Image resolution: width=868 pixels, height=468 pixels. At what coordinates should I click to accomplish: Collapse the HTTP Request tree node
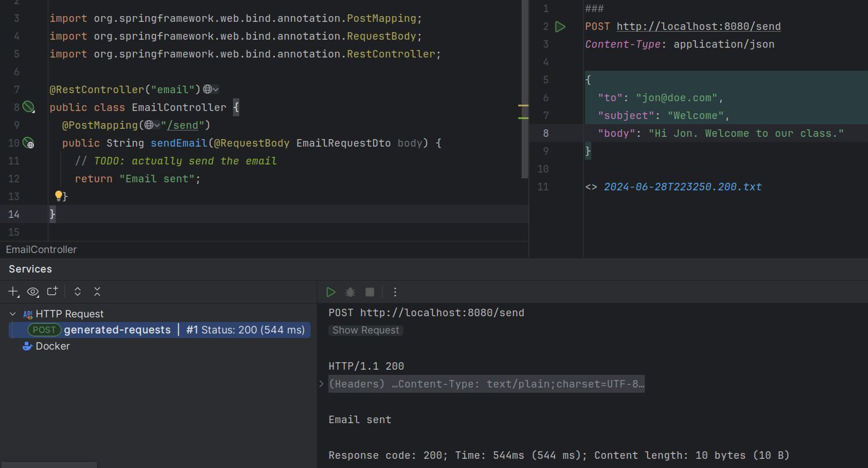pyautogui.click(x=12, y=313)
